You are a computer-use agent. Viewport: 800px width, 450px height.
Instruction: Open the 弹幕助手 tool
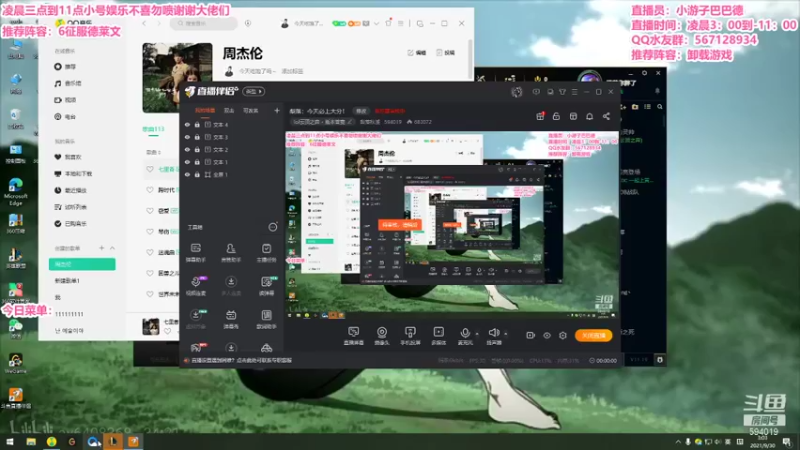point(196,252)
